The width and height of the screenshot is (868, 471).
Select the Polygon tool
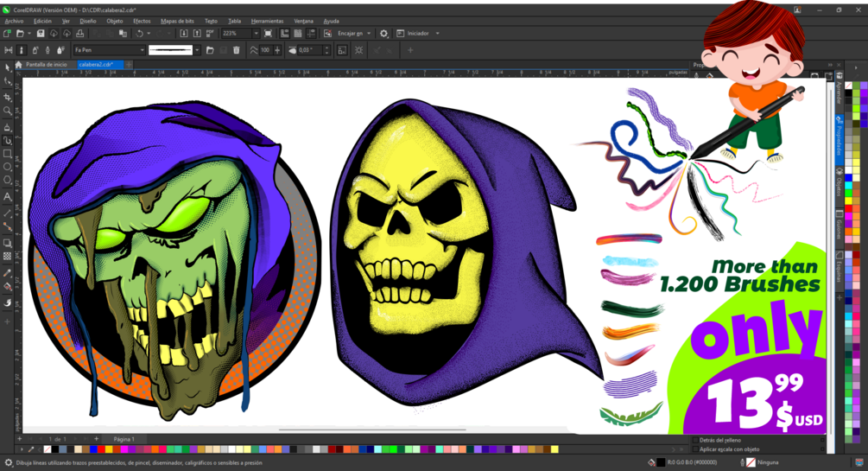tap(7, 180)
